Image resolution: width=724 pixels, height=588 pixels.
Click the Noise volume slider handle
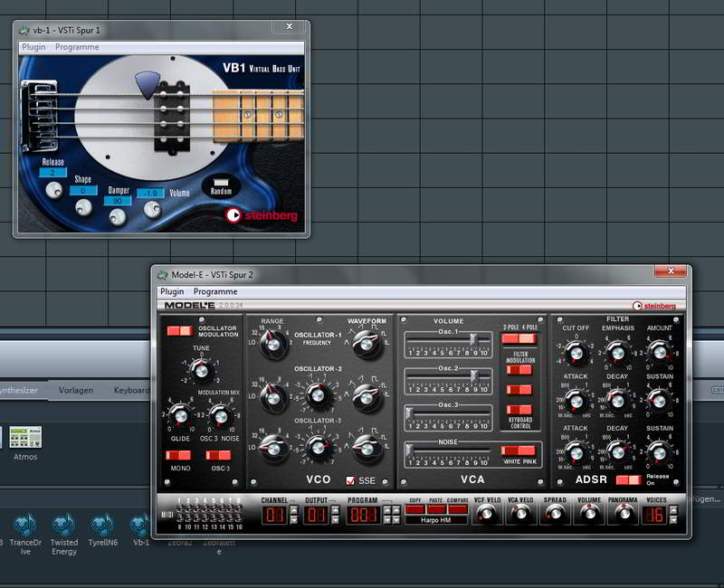coord(409,450)
